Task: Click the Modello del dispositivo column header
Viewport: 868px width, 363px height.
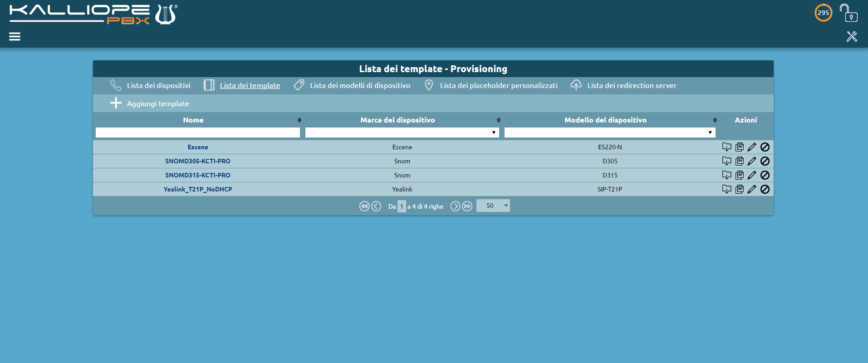Action: (605, 120)
